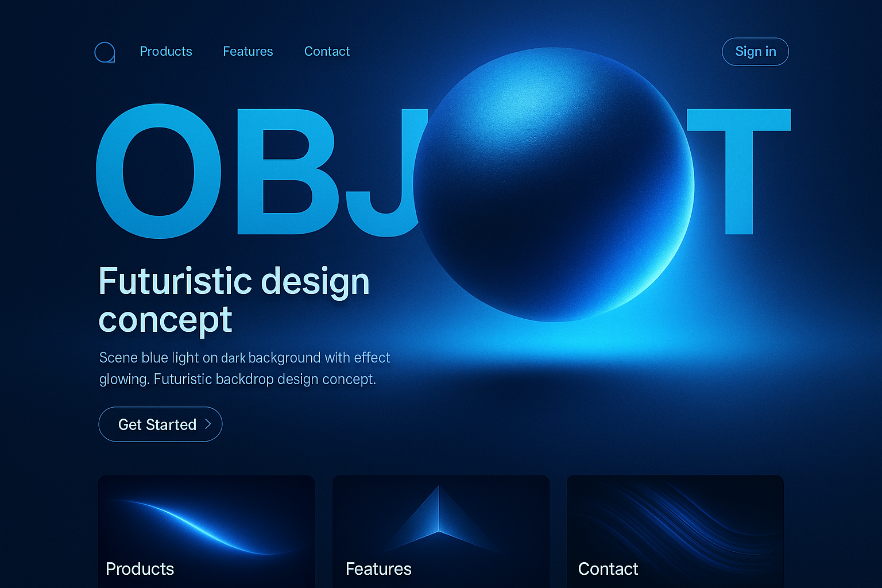Click the large letter T in the heading
882x588 pixels.
(x=739, y=171)
